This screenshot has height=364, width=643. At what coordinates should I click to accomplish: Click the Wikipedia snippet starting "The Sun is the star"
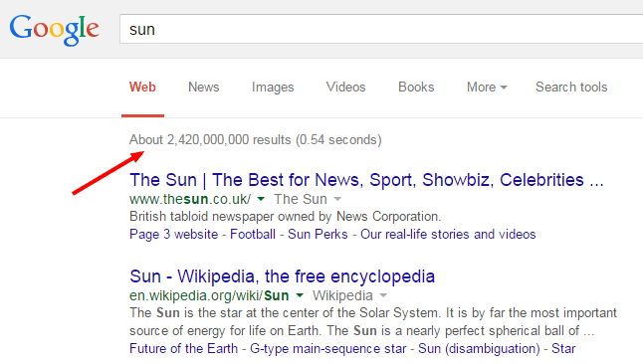point(373,322)
